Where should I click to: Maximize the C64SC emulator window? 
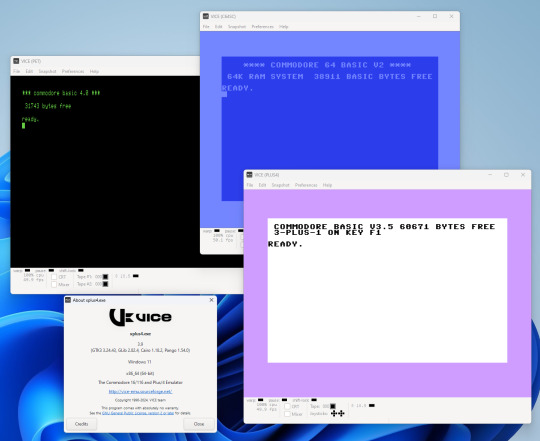pos(435,16)
